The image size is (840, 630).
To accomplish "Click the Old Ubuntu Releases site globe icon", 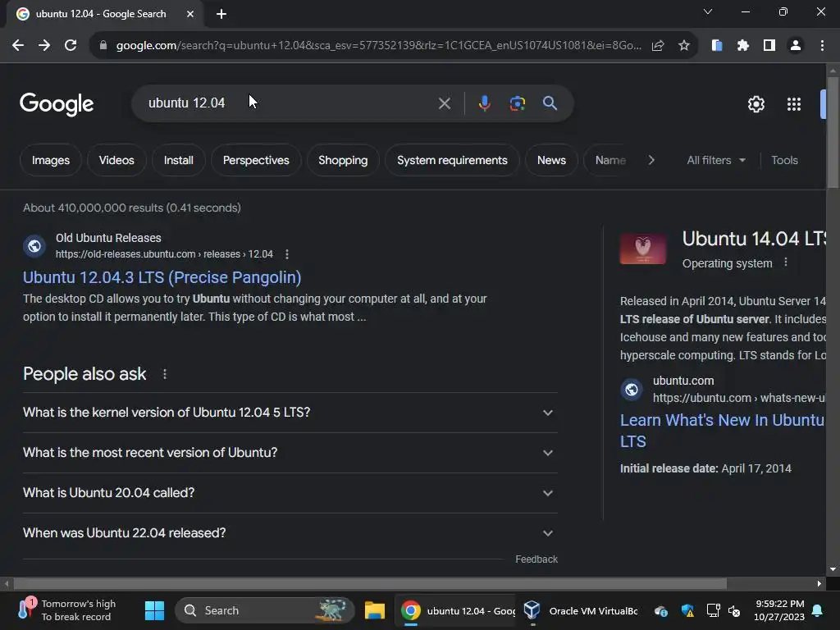I will coord(34,246).
